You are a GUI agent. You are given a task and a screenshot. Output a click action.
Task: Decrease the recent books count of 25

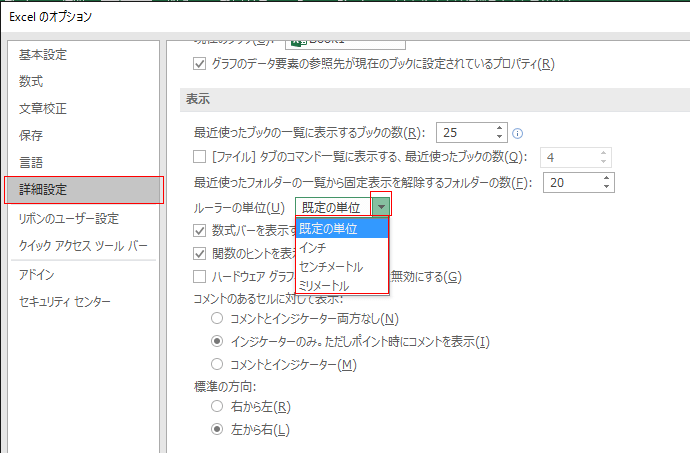pos(499,136)
